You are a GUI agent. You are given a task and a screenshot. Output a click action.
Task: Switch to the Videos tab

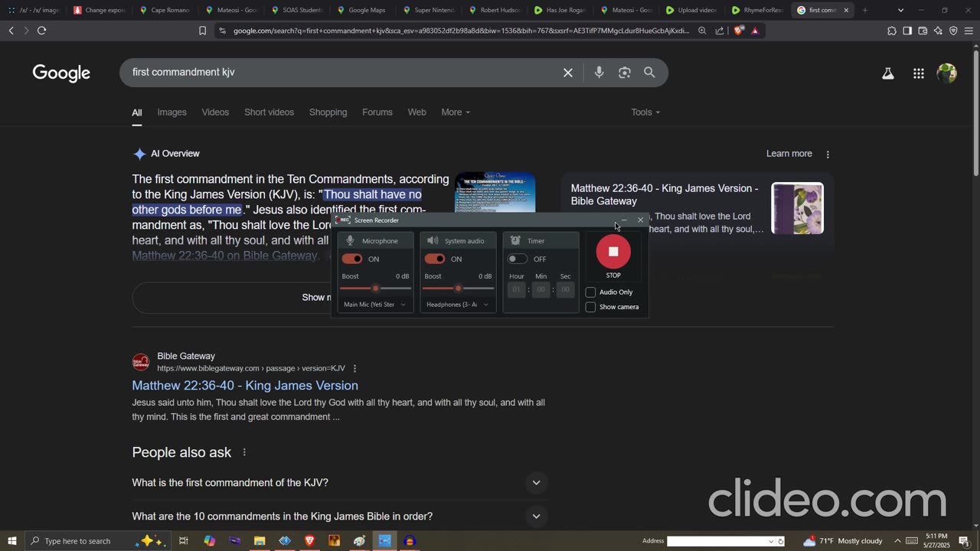215,112
